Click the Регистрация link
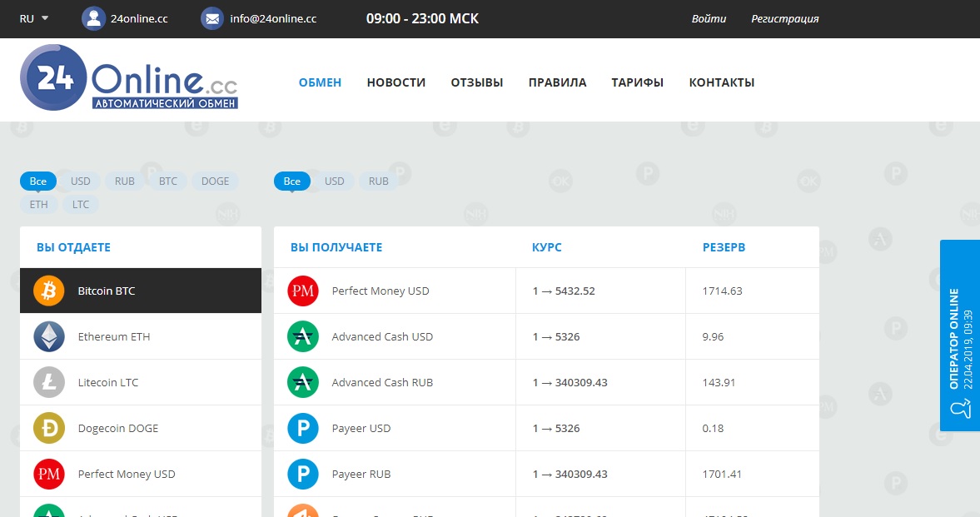 coord(784,18)
